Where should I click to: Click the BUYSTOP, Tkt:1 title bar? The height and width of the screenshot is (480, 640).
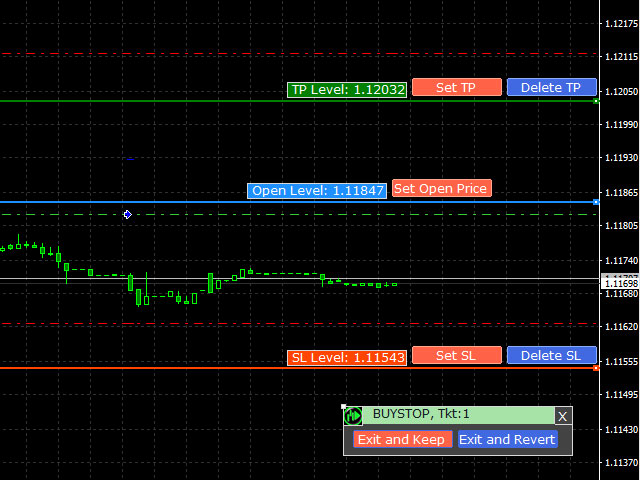(x=458, y=415)
